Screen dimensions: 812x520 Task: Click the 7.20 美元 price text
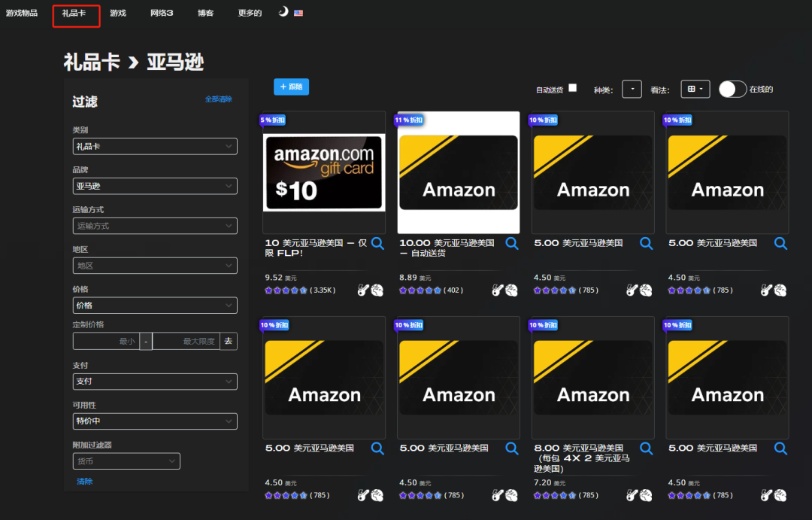tap(550, 482)
